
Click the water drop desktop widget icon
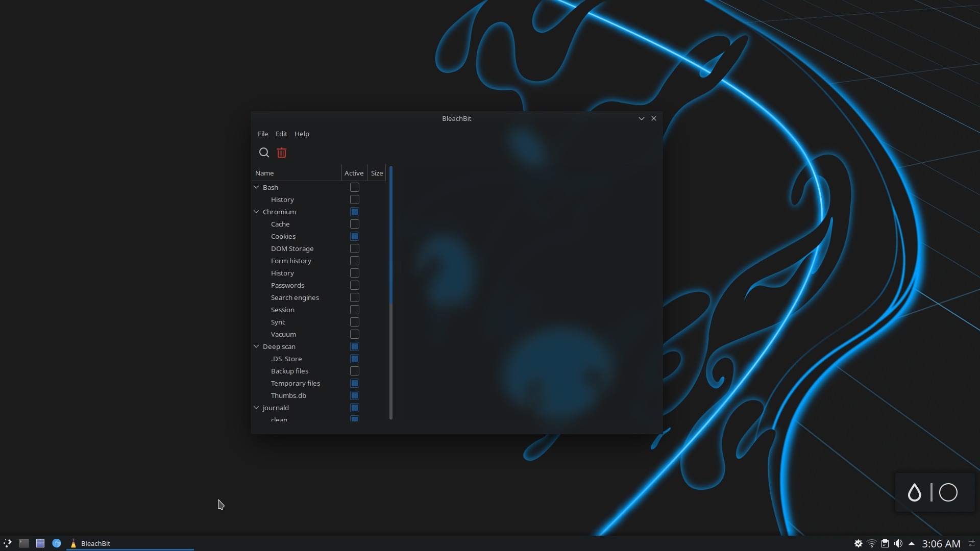coord(914,492)
